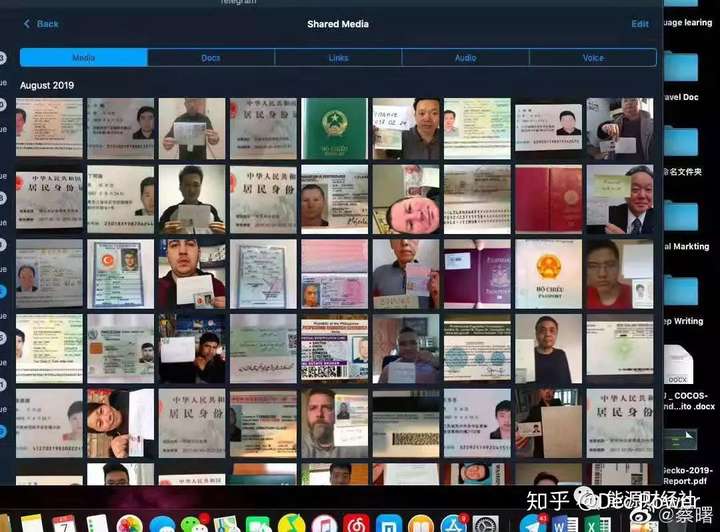Open the white HO CHIEU passport cover thumbnail
Screen dimensions: 720x532
pyautogui.click(x=548, y=274)
